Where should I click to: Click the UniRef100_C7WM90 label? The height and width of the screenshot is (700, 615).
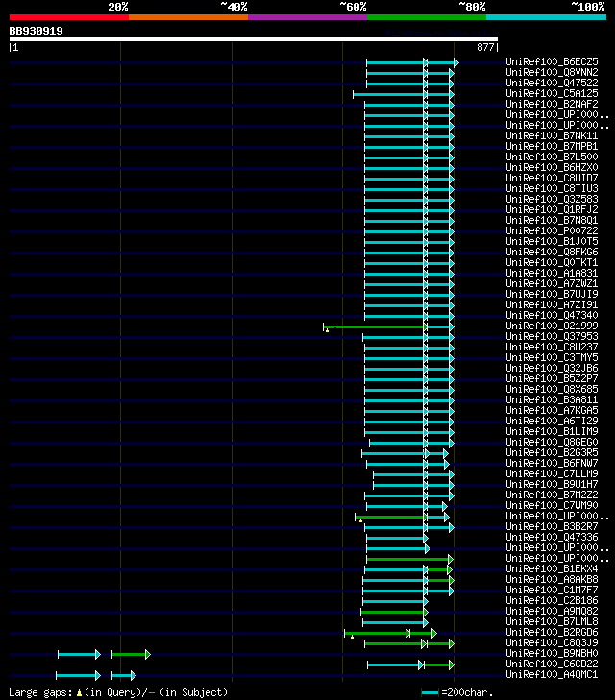point(552,505)
